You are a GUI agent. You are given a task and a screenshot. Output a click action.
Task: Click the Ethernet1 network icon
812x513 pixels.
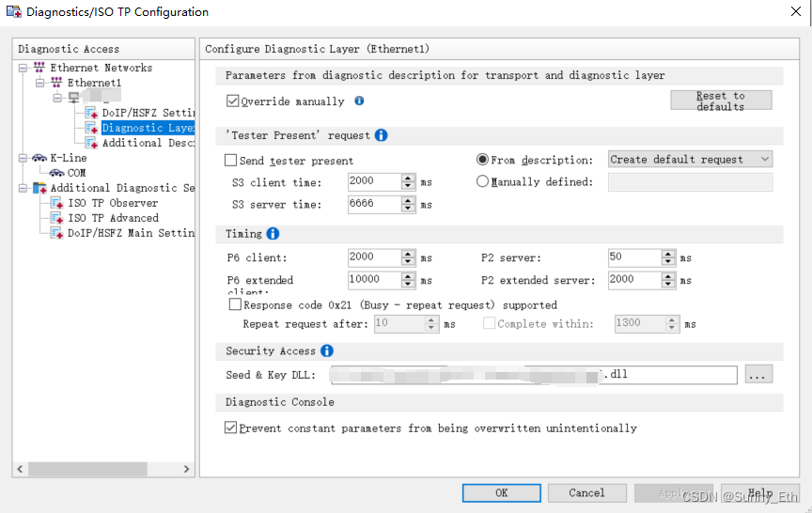56,83
